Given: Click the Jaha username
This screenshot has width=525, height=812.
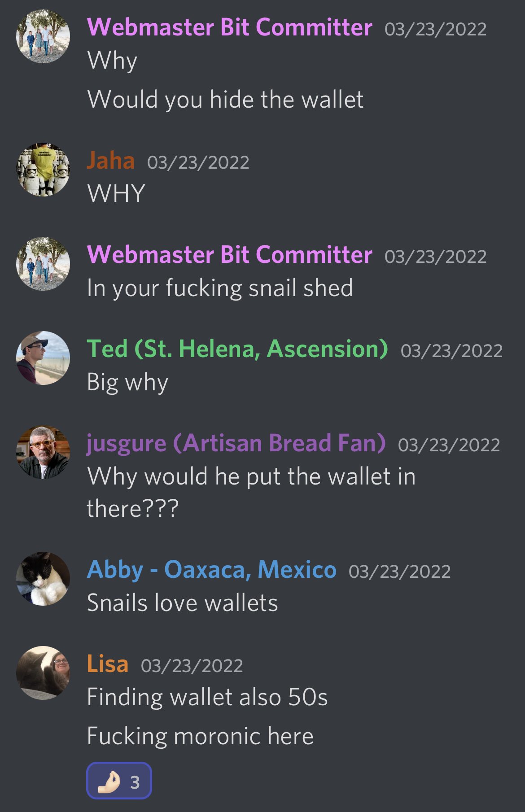Looking at the screenshot, I should coord(110,161).
